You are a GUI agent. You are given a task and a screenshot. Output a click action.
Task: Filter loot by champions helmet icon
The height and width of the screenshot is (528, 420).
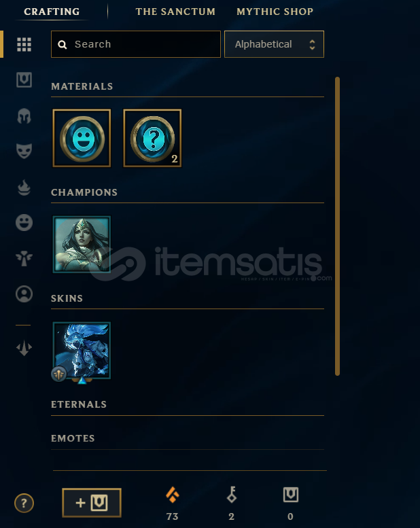click(x=24, y=116)
